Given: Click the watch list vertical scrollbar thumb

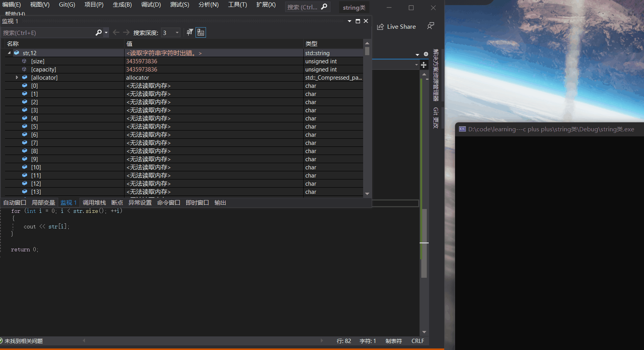Looking at the screenshot, I should pos(367,51).
